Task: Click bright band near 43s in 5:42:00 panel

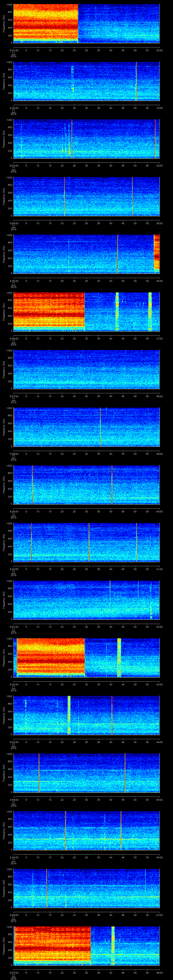Action: [119, 658]
